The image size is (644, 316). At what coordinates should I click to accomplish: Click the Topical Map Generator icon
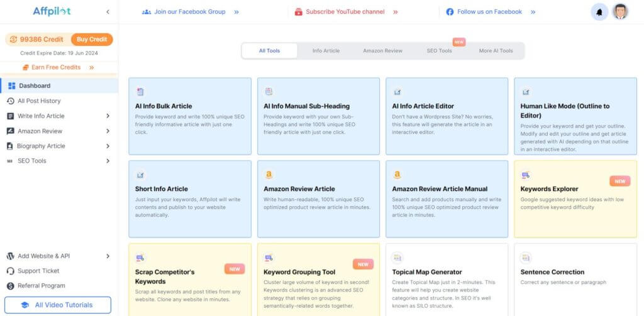[x=397, y=258]
